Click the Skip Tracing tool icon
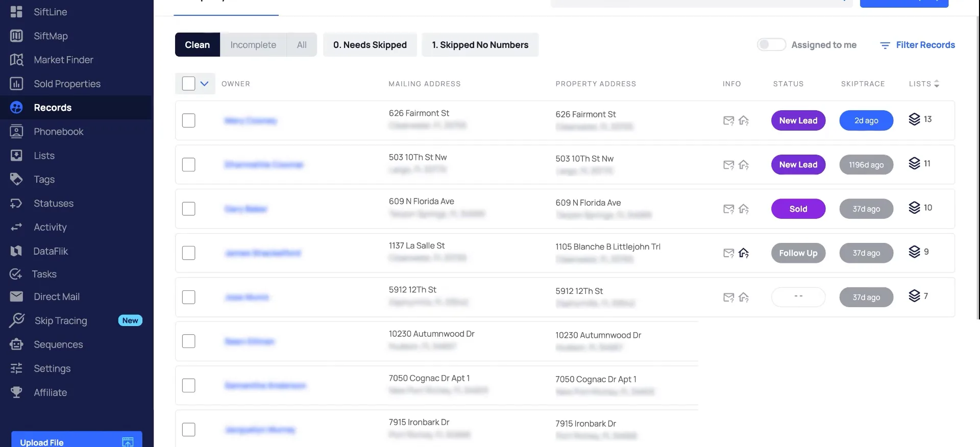 pyautogui.click(x=16, y=320)
